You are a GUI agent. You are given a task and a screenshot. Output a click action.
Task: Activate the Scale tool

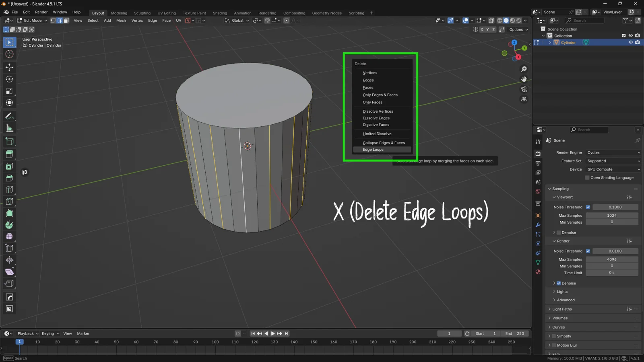point(9,91)
